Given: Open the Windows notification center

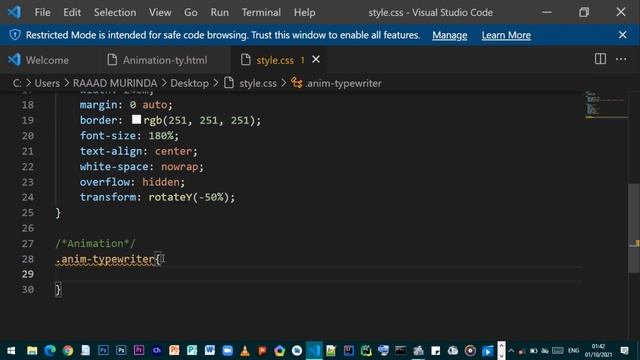Looking at the screenshot, I should 624,351.
